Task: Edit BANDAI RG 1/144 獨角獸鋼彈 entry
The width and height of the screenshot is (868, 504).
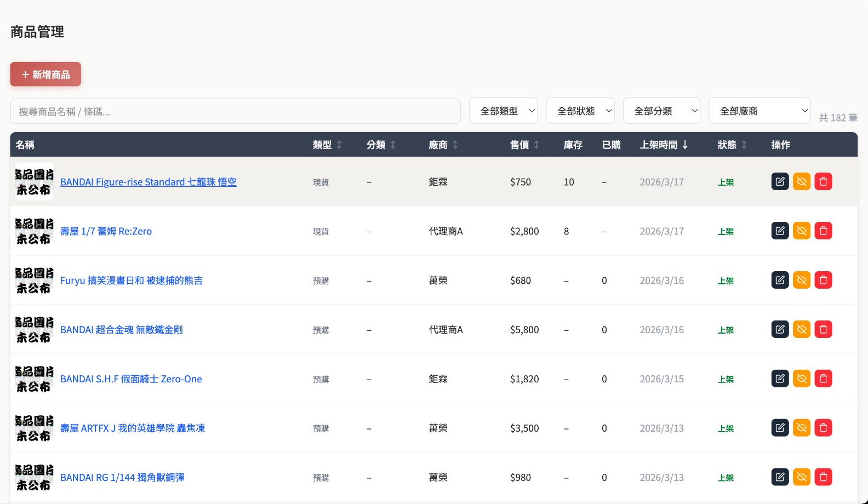Action: tap(780, 477)
